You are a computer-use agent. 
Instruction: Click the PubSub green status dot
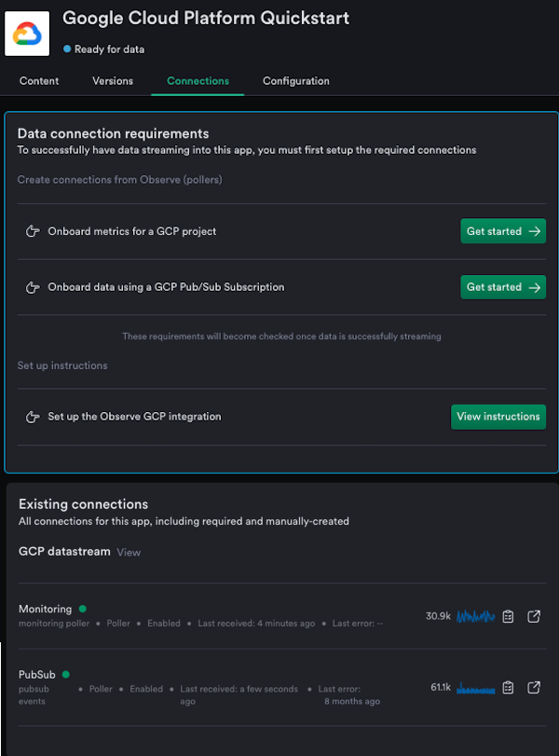pyautogui.click(x=66, y=674)
